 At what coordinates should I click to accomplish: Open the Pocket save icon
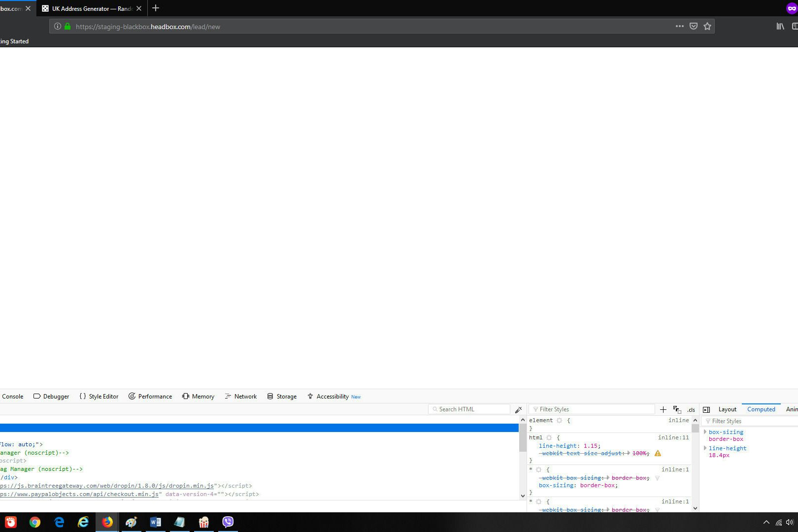(x=693, y=26)
